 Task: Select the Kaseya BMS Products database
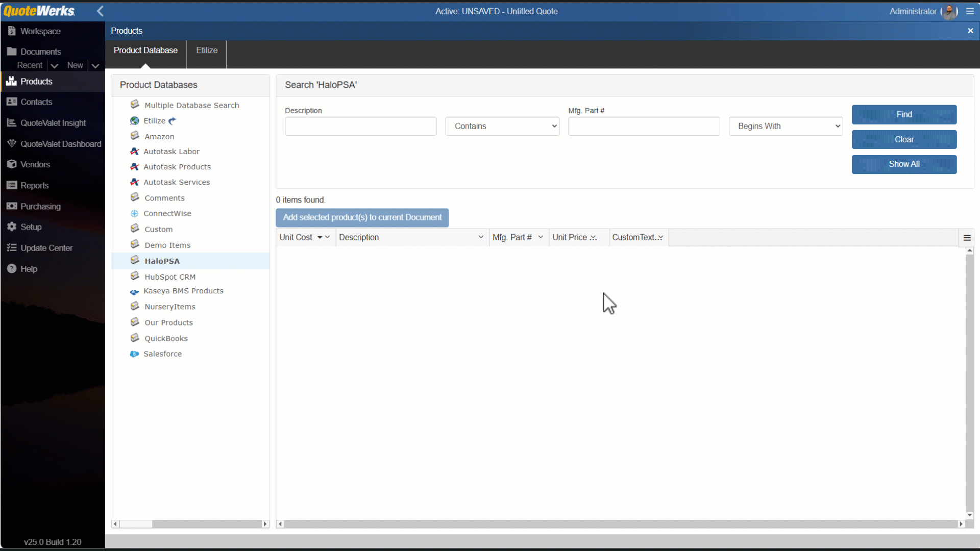coord(183,291)
